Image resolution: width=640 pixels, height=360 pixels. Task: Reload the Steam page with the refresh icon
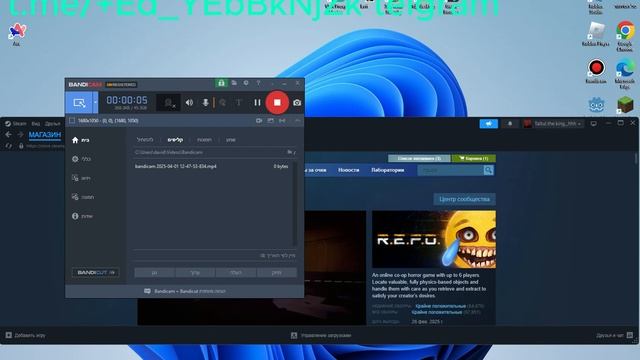9,146
